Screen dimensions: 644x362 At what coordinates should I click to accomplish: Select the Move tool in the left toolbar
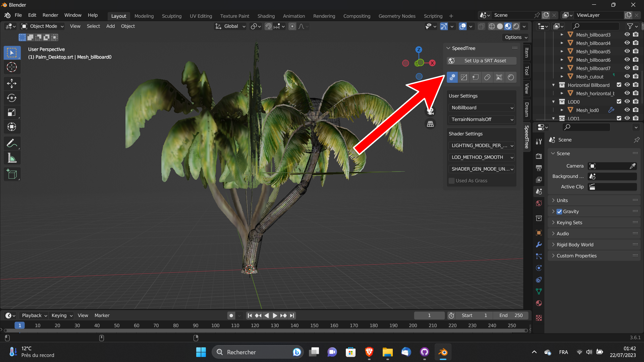[12, 83]
